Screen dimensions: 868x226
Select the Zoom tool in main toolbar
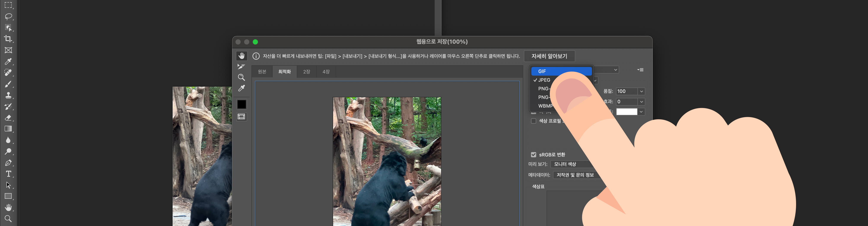tap(8, 219)
